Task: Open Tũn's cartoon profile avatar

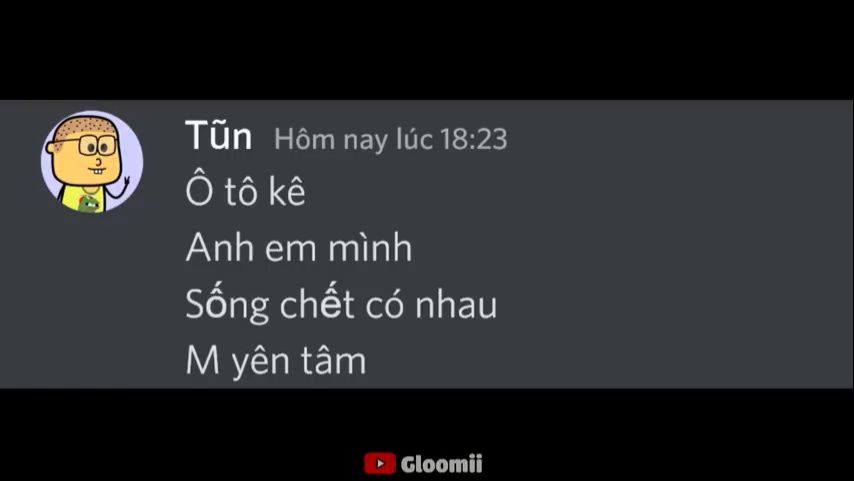Action: click(92, 162)
